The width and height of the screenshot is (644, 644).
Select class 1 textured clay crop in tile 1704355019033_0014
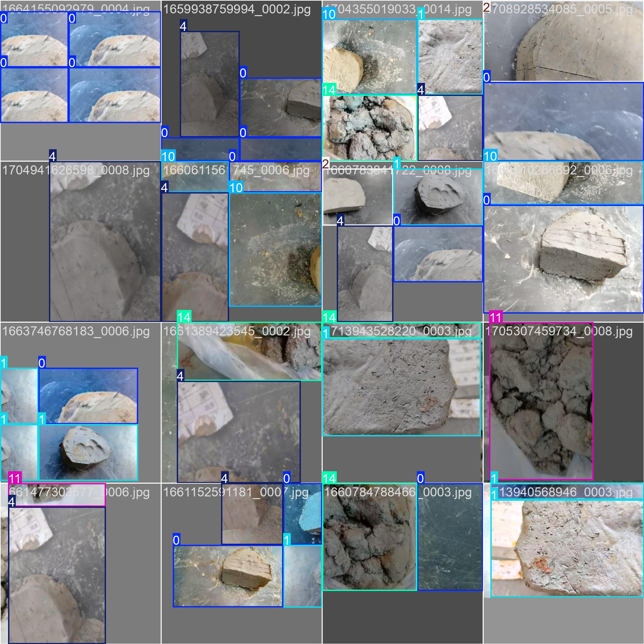tap(450, 57)
